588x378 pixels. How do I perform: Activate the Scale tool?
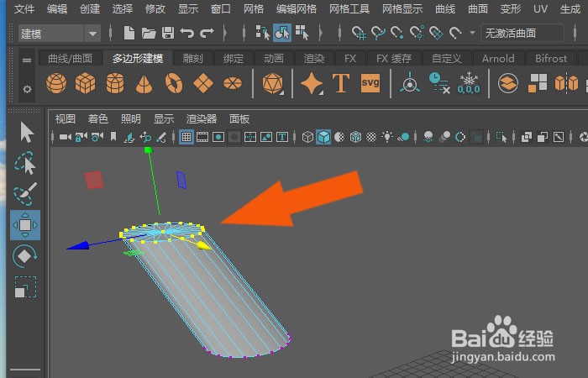[25, 287]
